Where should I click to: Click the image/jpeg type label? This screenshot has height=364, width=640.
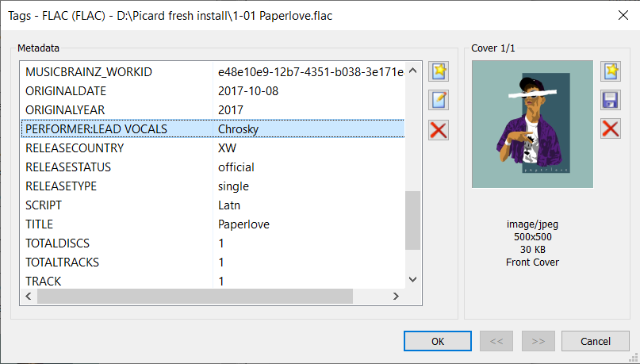pos(532,224)
